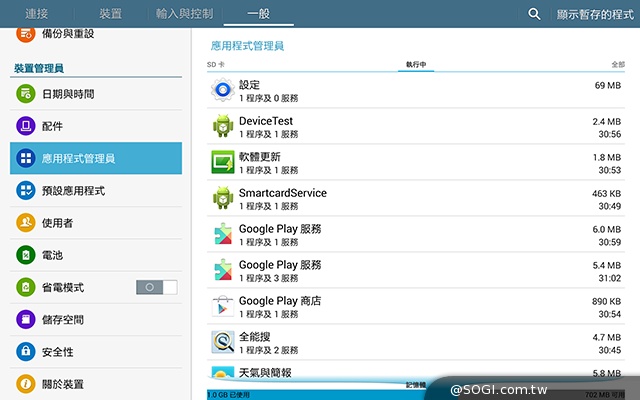Open 電池 settings

pyautogui.click(x=96, y=255)
